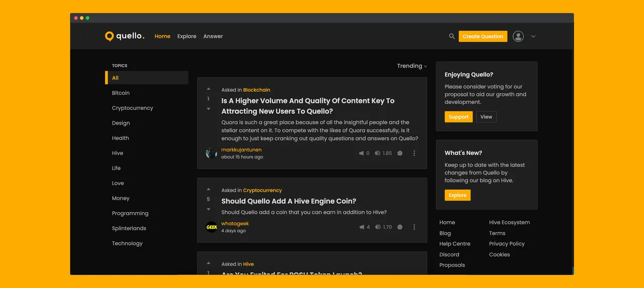Select the Health topic
The image size is (644, 288).
120,138
